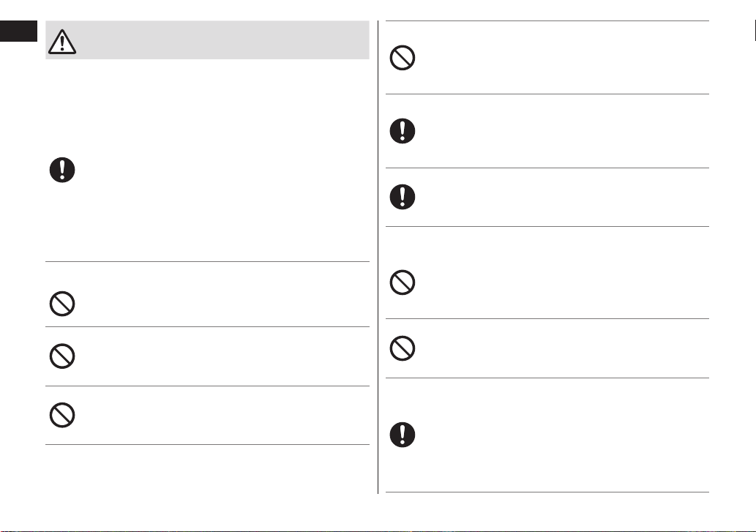756x532 pixels.
Task: Click prohibition icon below the two right exclamation icons
Action: pyautogui.click(x=402, y=282)
